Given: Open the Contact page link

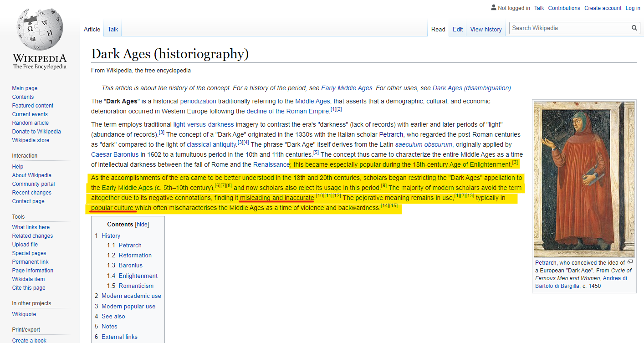Looking at the screenshot, I should (x=28, y=201).
